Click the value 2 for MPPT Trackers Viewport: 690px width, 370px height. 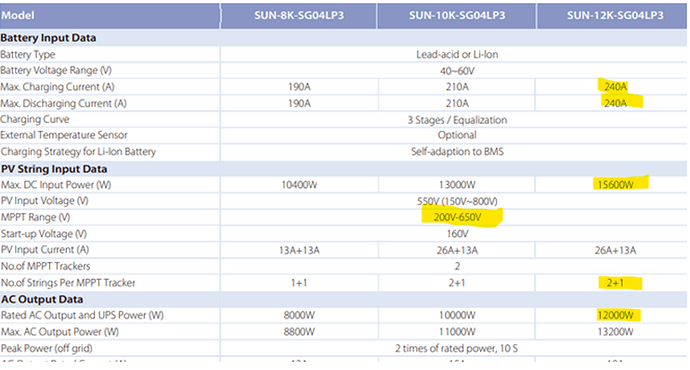click(457, 267)
